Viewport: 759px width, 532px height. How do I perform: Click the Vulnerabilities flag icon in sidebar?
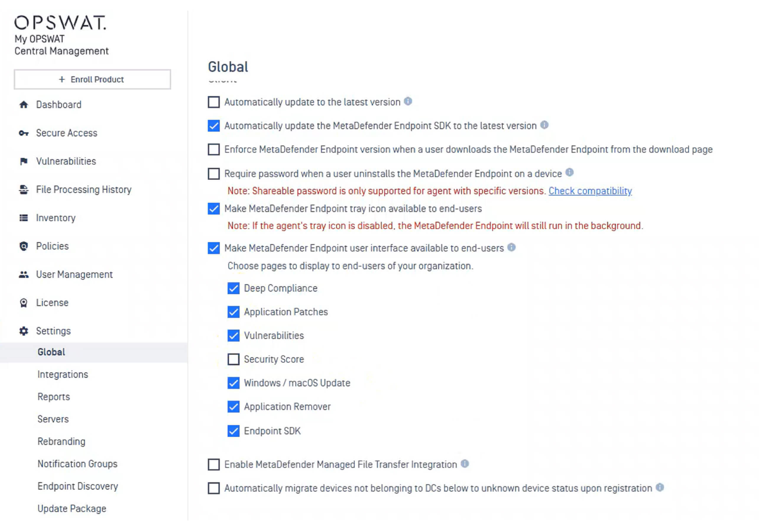[x=23, y=161]
